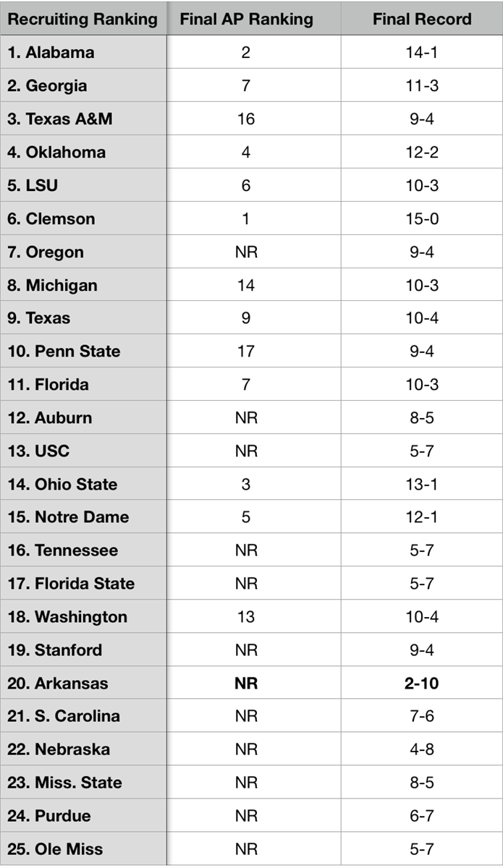Click the Recruiting Ranking column header
Viewport: 503px width, 868px height.
click(x=83, y=20)
